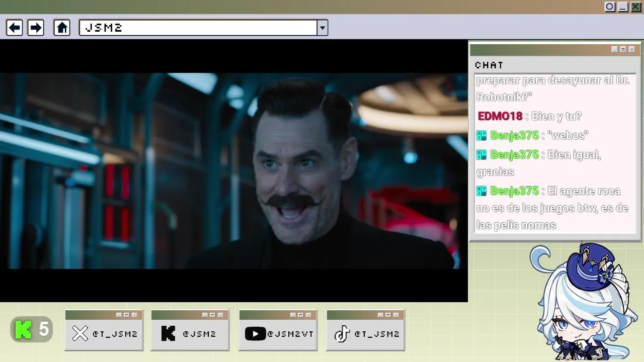Click Benja375 badge icon beside "El agente roca" message
Image resolution: width=644 pixels, height=362 pixels.
coord(481,191)
